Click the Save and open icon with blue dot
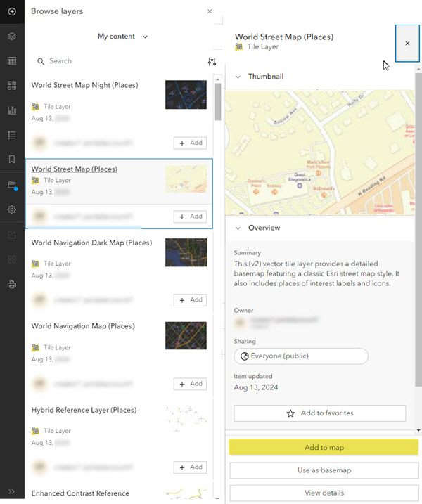 coord(12,186)
